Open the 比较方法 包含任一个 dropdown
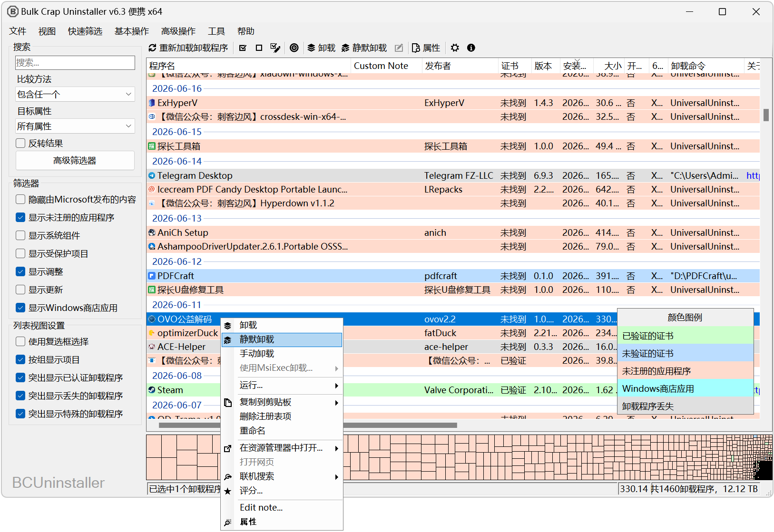The width and height of the screenshot is (774, 532). click(75, 94)
